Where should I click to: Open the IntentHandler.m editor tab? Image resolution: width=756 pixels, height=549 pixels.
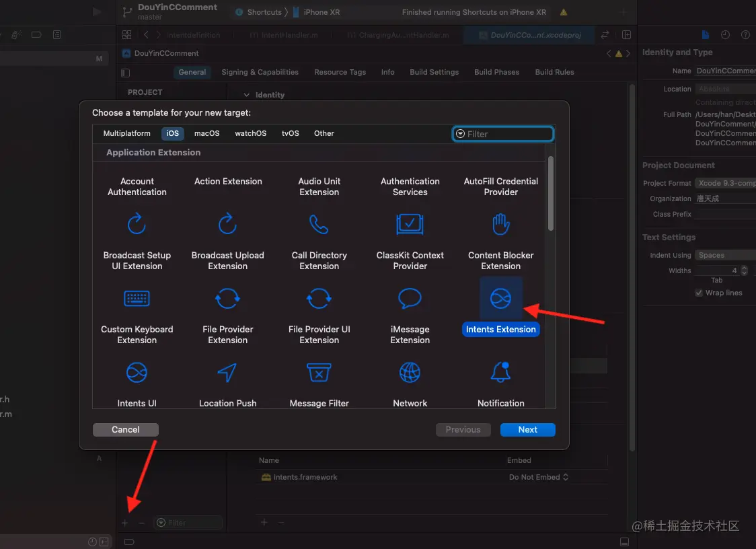point(284,35)
